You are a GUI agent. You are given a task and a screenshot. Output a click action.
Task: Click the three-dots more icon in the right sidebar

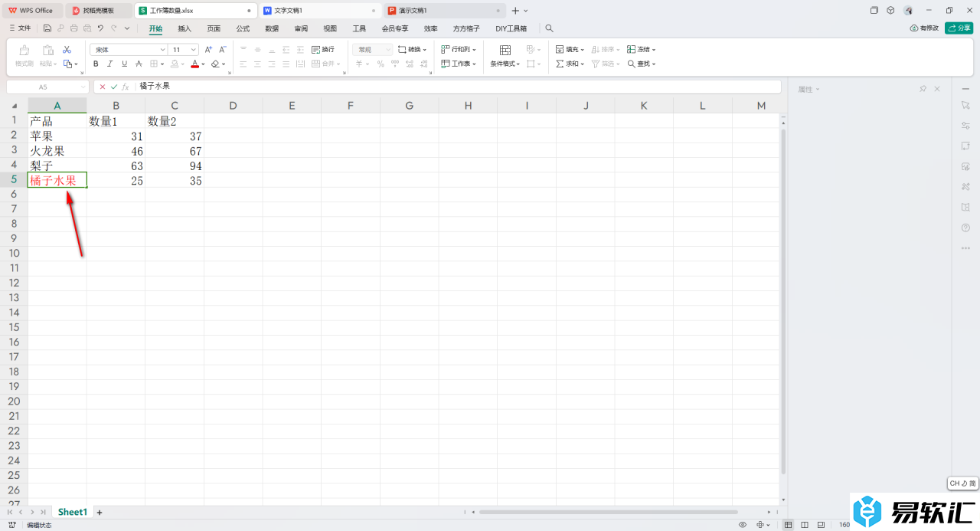965,247
